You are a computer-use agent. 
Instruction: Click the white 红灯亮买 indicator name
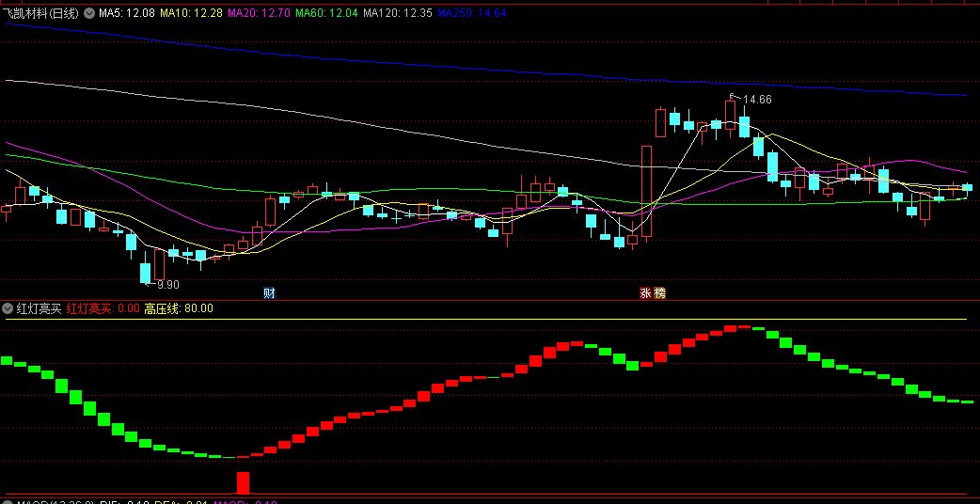click(x=39, y=307)
